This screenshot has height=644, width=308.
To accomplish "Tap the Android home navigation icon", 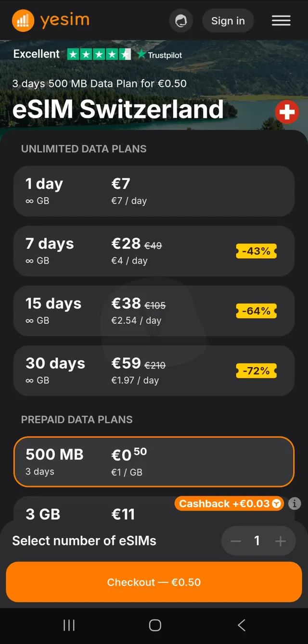I will (155, 625).
